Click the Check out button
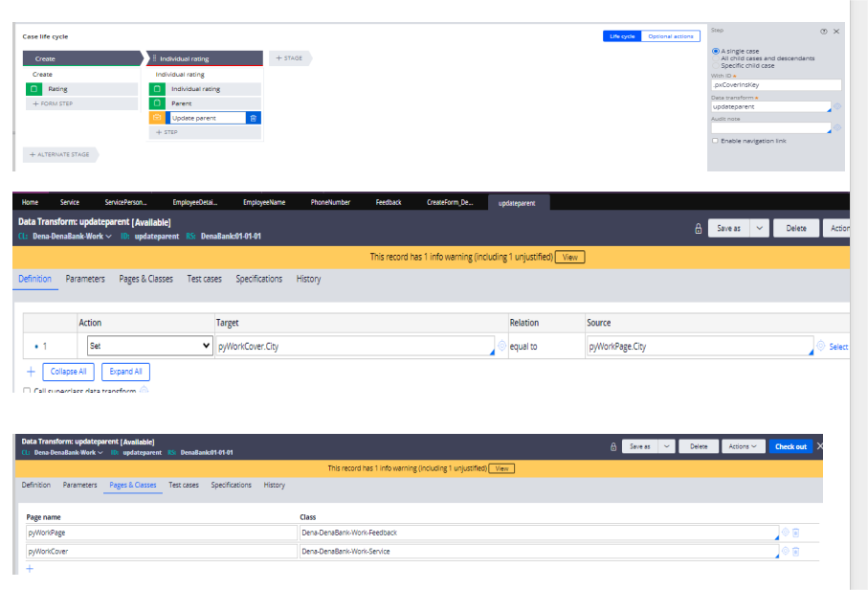The width and height of the screenshot is (868, 590). [792, 446]
